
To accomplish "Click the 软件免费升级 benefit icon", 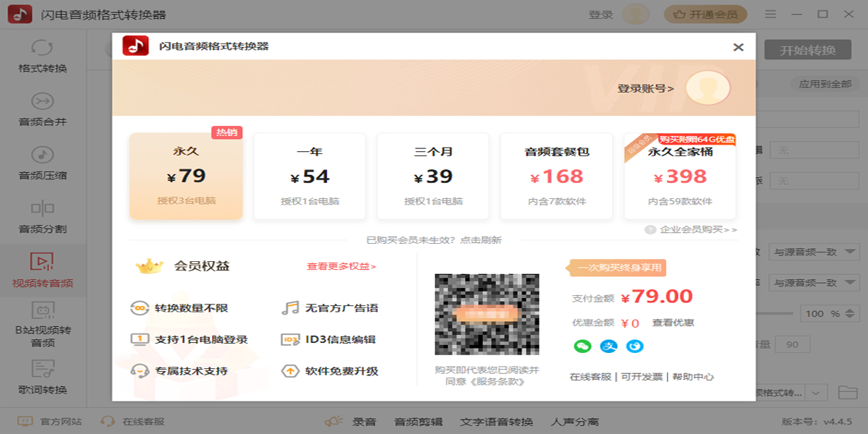I will pos(290,371).
